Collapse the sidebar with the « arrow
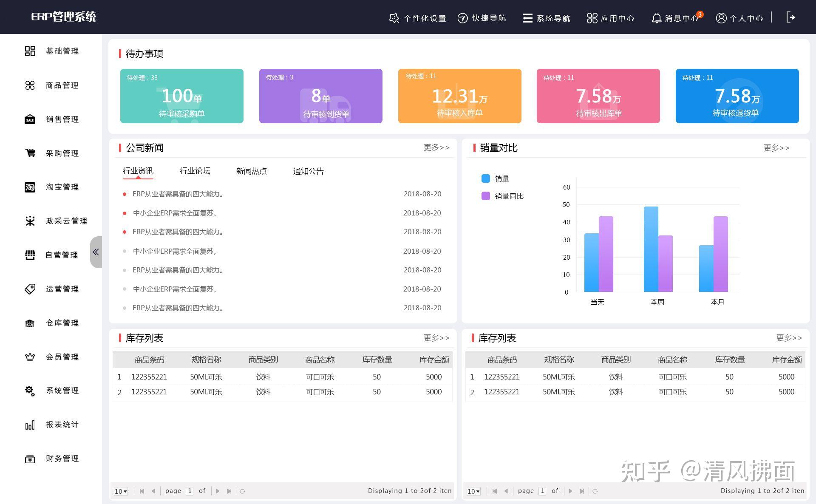This screenshot has height=504, width=816. tap(96, 252)
